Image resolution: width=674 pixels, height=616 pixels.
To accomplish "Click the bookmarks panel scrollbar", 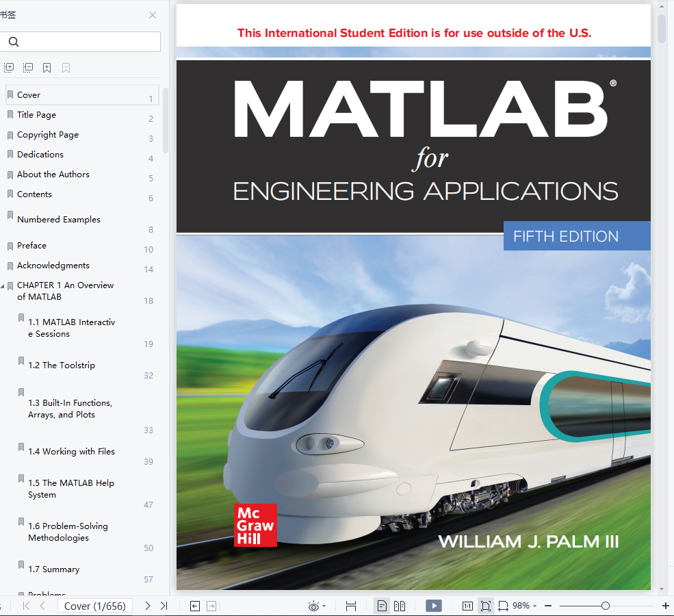I will click(x=166, y=120).
